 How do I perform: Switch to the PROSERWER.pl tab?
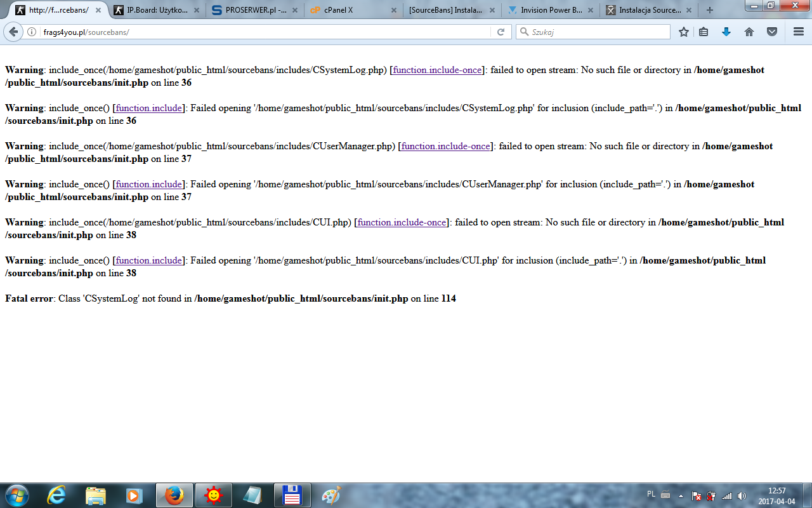tap(254, 10)
